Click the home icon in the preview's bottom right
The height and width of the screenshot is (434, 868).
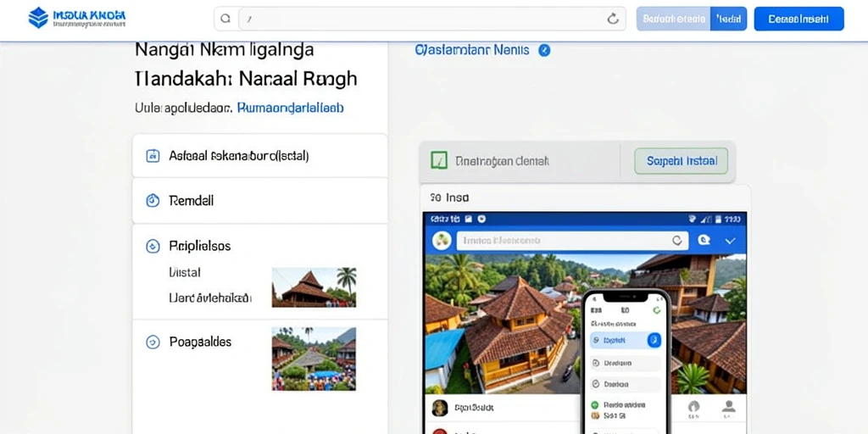693,408
